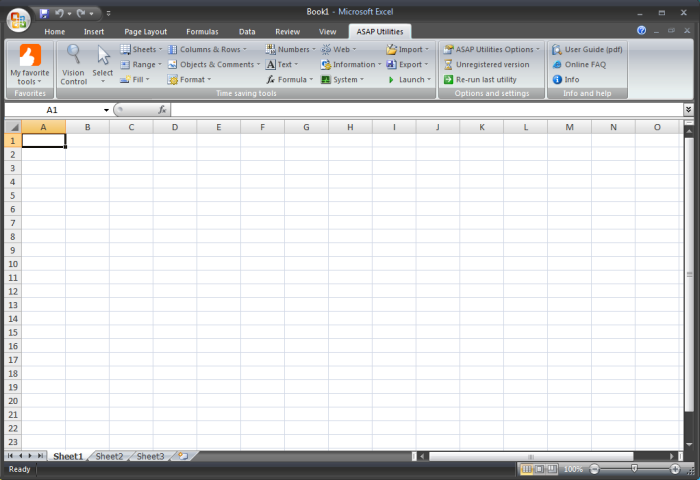This screenshot has width=700, height=480.
Task: Click the zoom slider handle
Action: click(634, 469)
